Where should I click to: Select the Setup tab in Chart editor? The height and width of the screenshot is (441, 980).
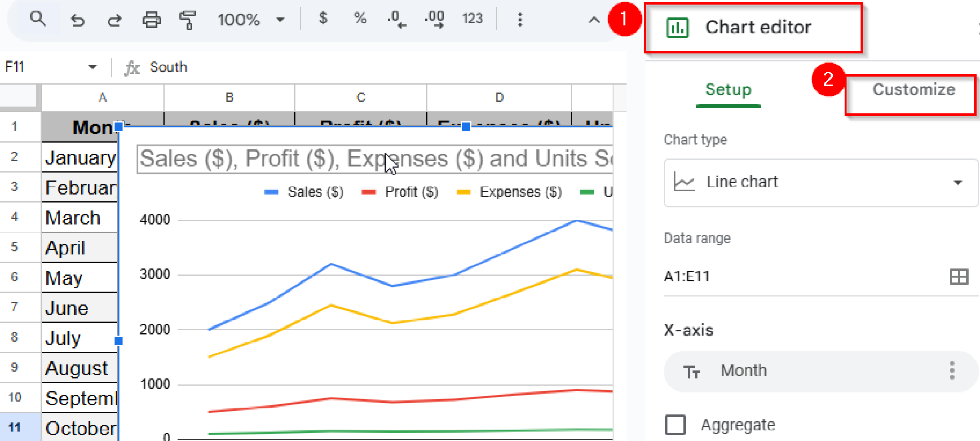coord(728,89)
